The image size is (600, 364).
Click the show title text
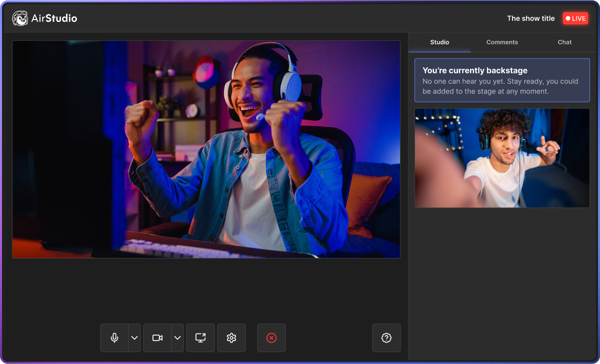click(x=531, y=18)
